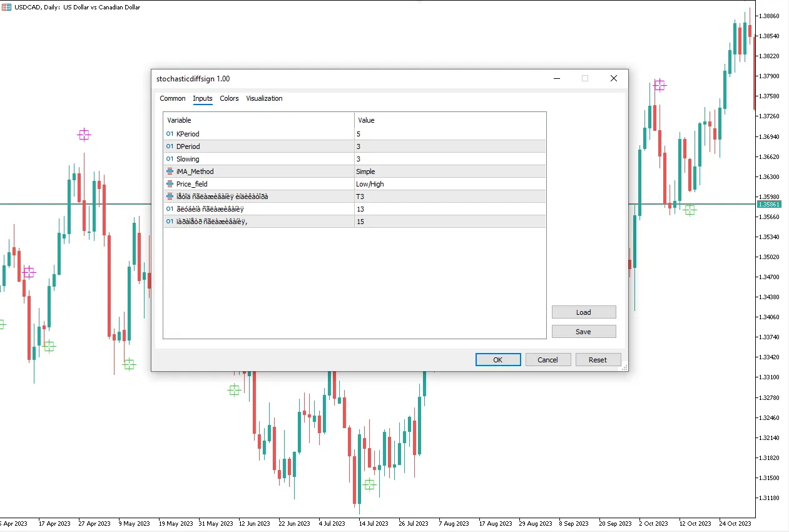
Task: Switch to the Common tab
Action: [173, 98]
